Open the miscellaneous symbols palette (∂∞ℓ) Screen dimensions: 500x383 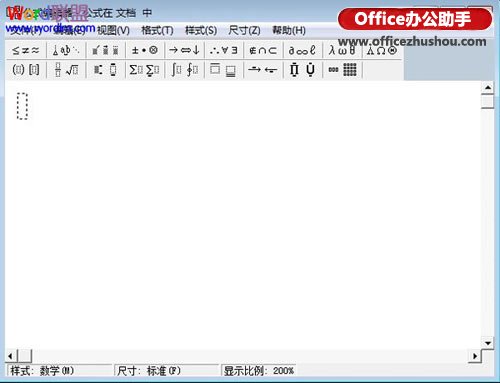click(302, 50)
